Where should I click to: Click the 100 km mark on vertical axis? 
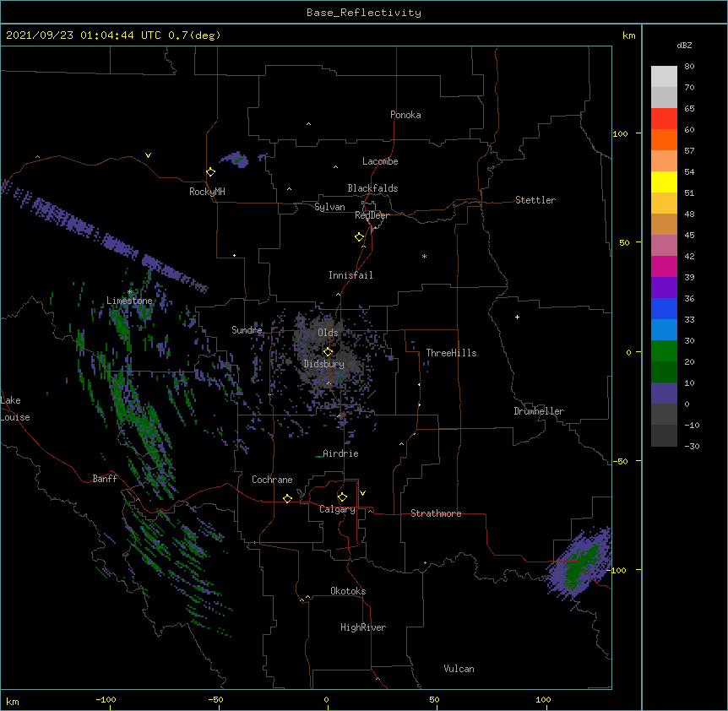pyautogui.click(x=620, y=133)
